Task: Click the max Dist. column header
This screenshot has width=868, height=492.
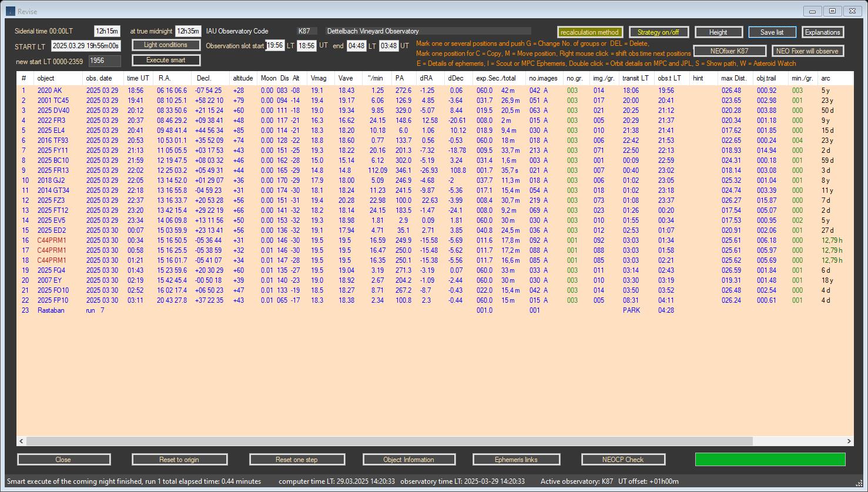Action: point(735,78)
